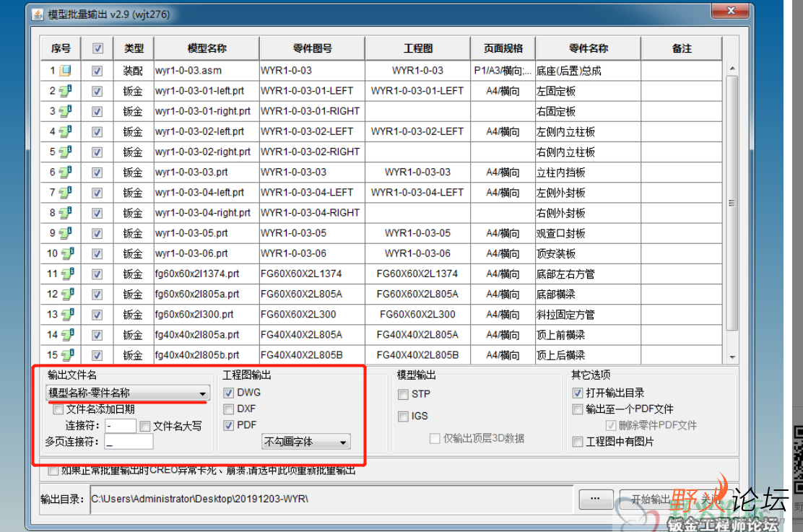Viewport: 803px width, 532px height.
Task: Click the part icon in row 5
Action: (x=66, y=152)
